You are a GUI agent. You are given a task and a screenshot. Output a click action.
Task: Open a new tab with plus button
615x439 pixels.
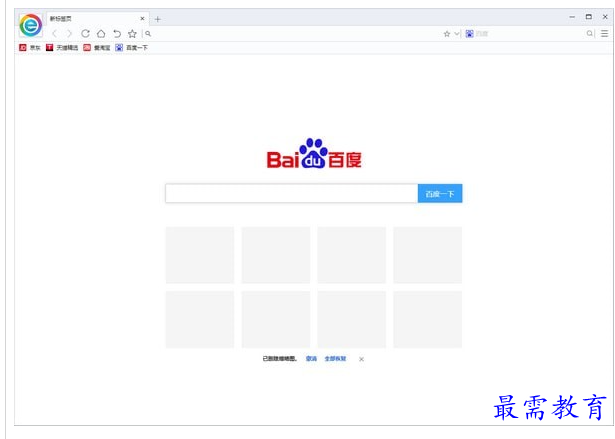point(158,19)
